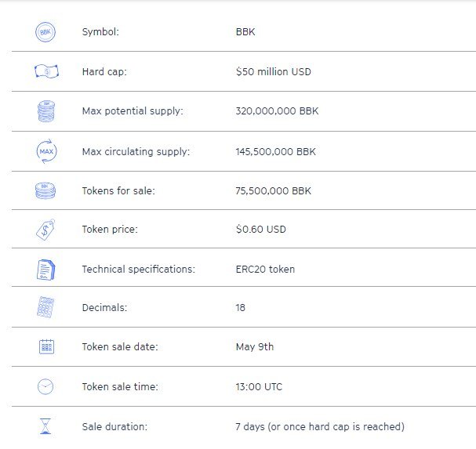Select the '$50 million USD' hard cap value

274,71
